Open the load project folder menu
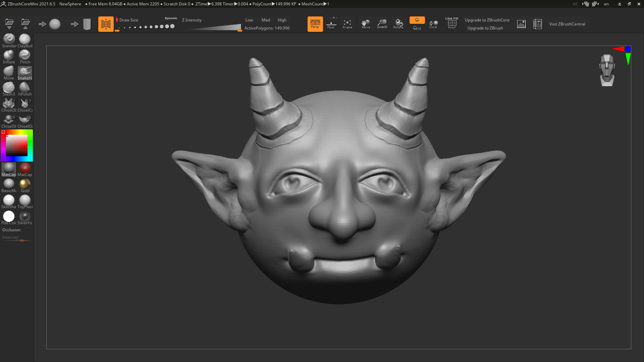The height and width of the screenshot is (362, 644). [x=9, y=23]
